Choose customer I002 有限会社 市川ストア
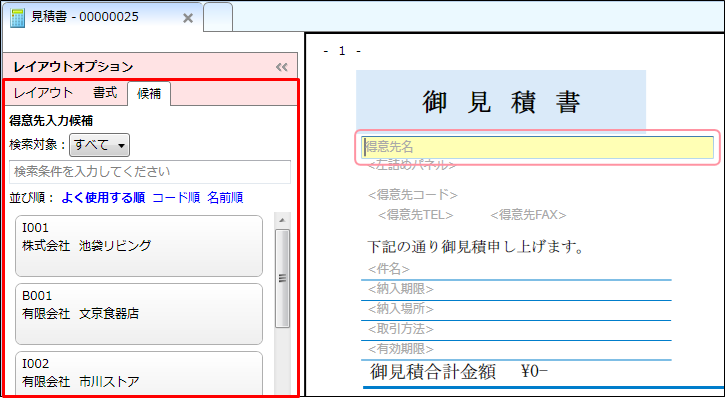 point(139,374)
